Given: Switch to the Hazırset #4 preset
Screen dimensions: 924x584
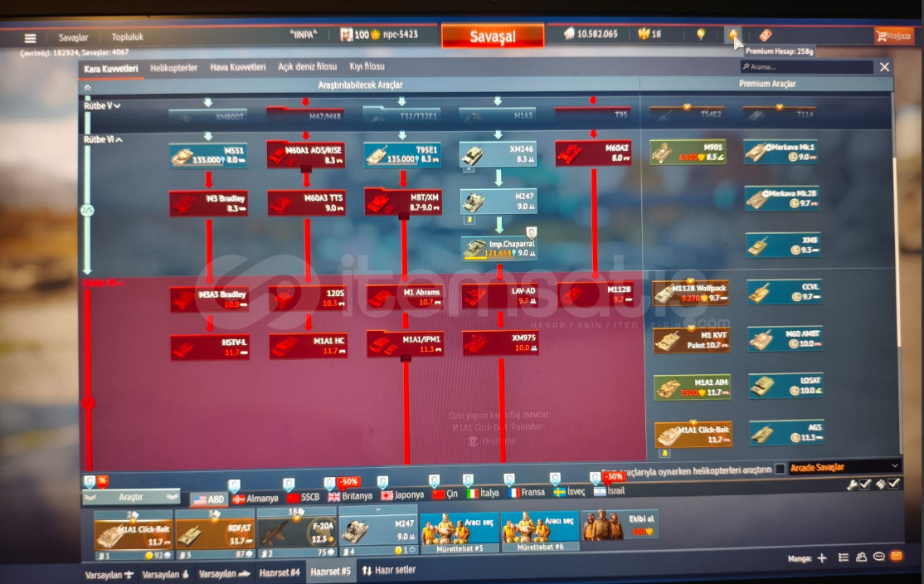Looking at the screenshot, I should click(x=280, y=572).
